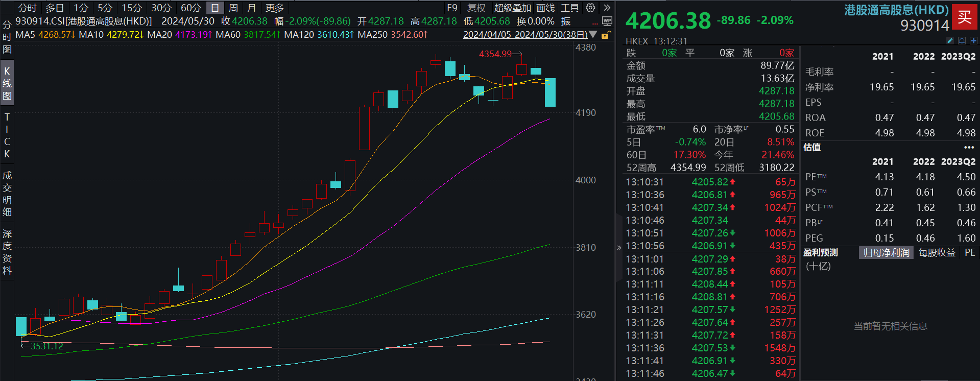The height and width of the screenshot is (381, 980).
Task: Select 月 monthly period
Action: 251,8
